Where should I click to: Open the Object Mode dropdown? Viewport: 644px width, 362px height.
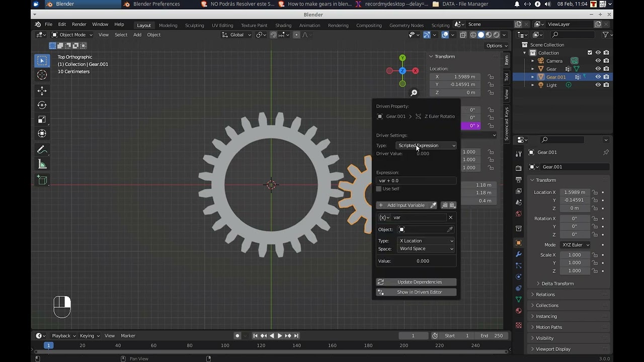[72, 35]
